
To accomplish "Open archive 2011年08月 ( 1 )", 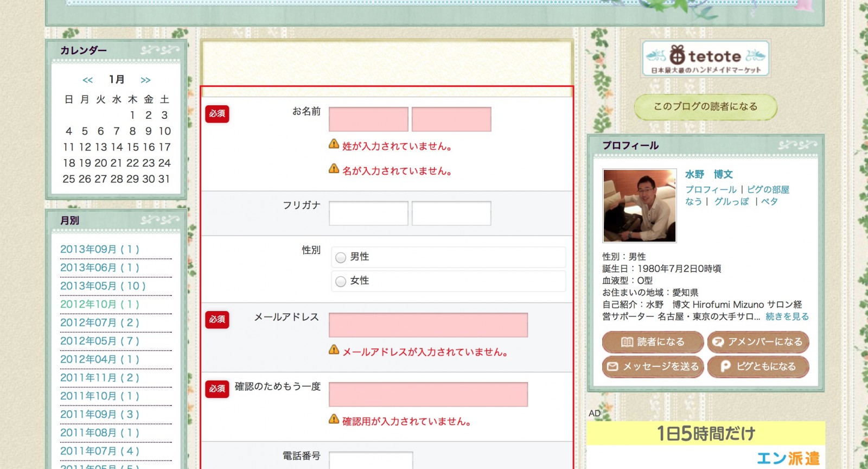I will pos(100,433).
